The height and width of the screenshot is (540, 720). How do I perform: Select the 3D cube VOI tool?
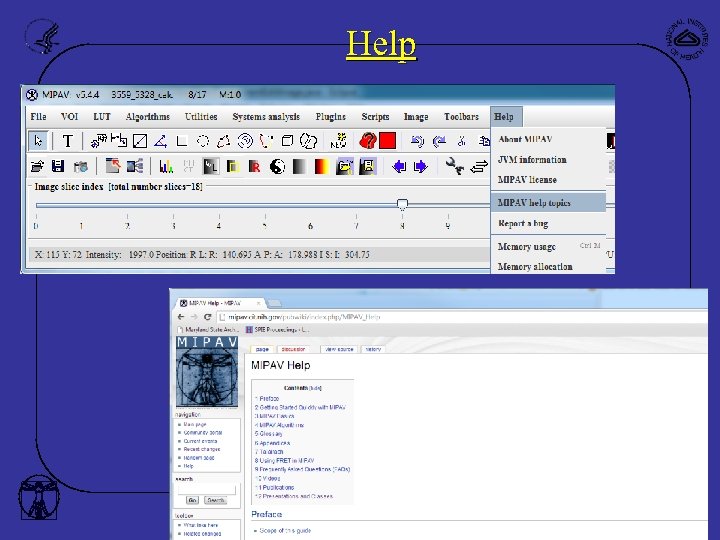(287, 141)
